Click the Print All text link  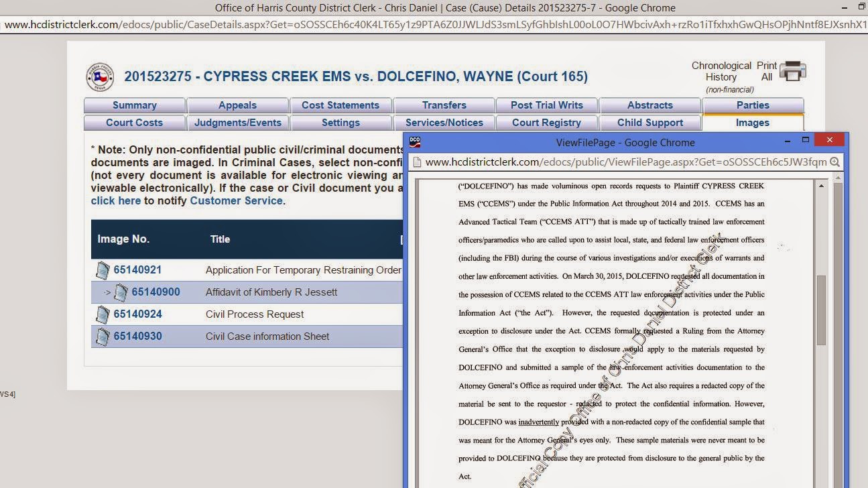coord(767,72)
